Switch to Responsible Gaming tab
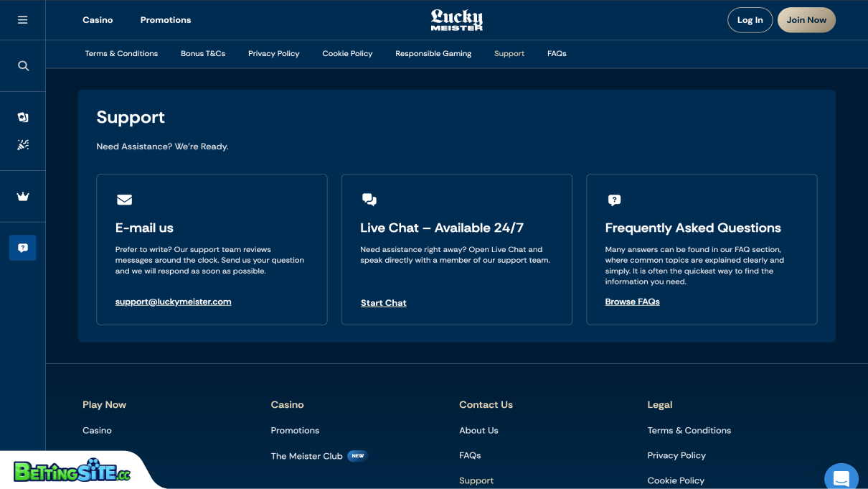 pos(433,54)
